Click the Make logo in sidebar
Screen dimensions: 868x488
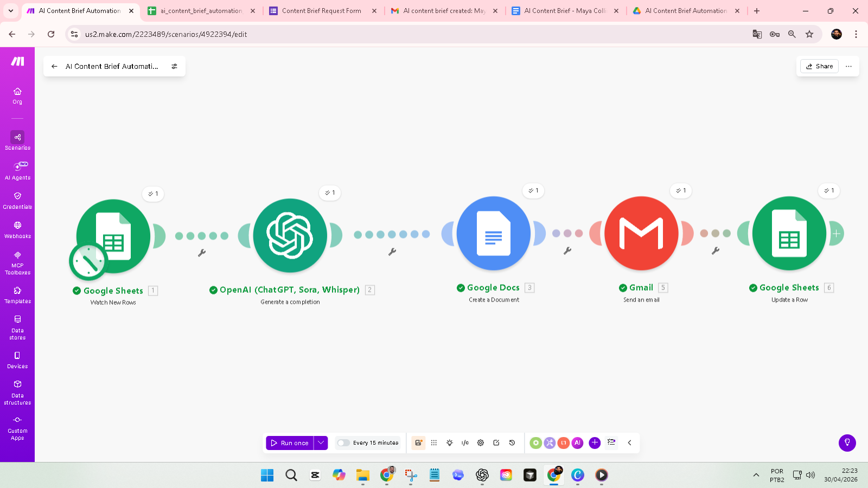click(17, 61)
